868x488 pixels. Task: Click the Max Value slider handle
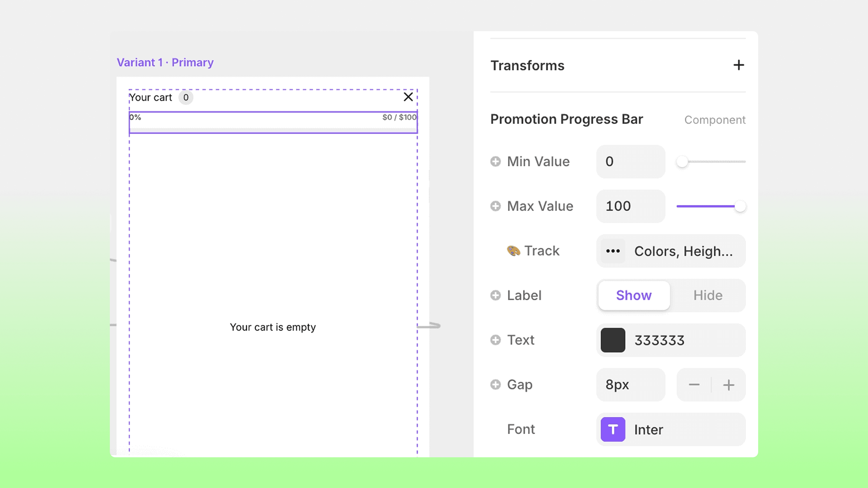pos(740,206)
